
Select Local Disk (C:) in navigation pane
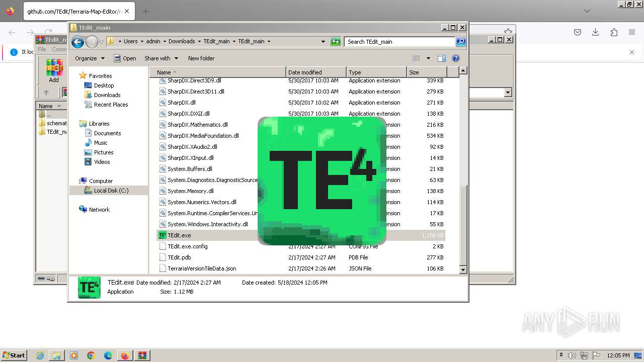click(111, 191)
